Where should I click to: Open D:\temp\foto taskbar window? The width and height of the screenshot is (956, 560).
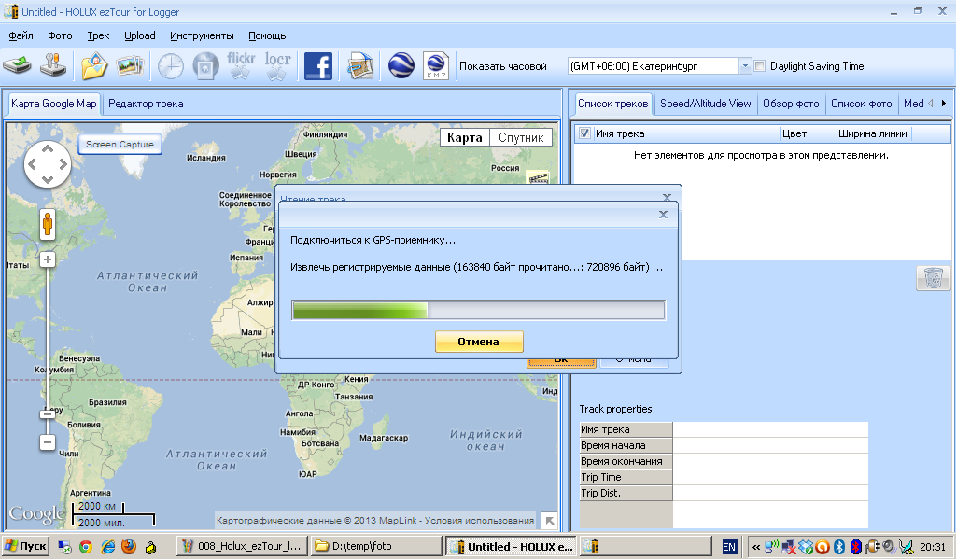(375, 546)
